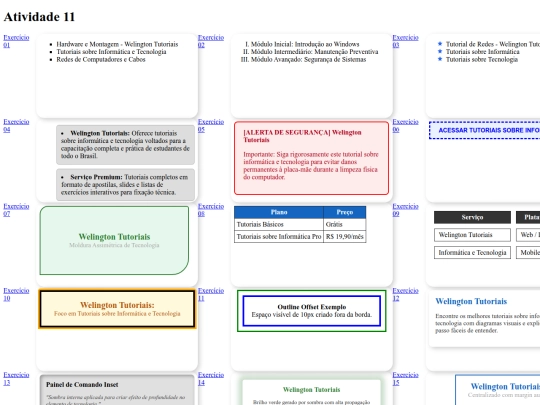Open the Exercício 09 link

(405, 210)
